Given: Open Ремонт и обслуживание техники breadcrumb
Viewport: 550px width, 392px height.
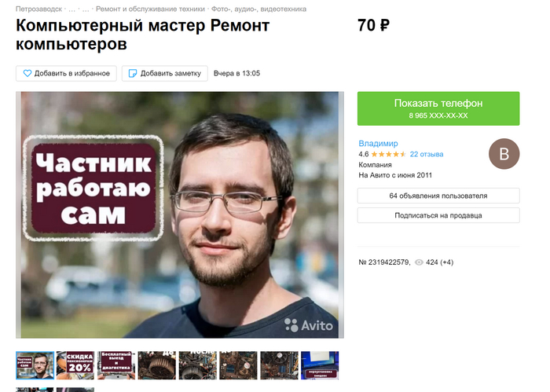Looking at the screenshot, I should [150, 9].
